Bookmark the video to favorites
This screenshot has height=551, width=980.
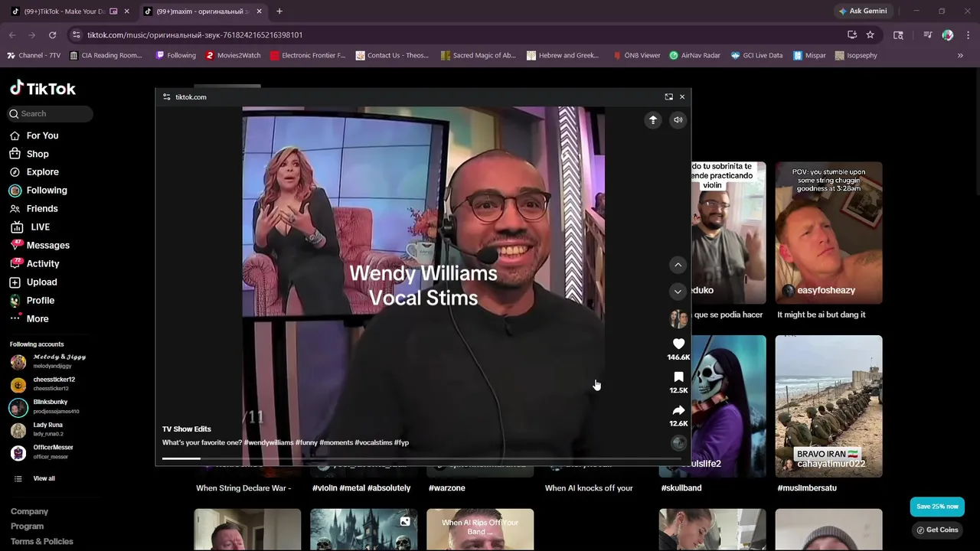point(678,377)
